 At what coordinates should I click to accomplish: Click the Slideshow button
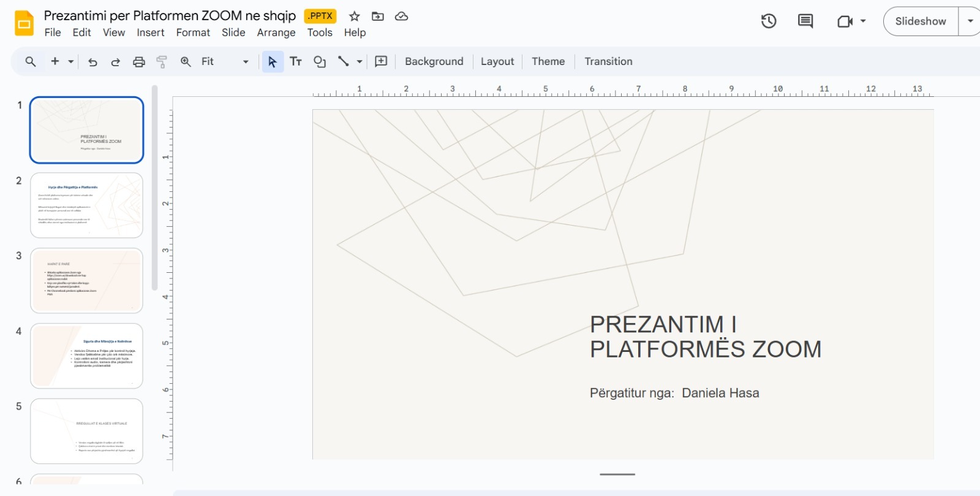click(920, 21)
